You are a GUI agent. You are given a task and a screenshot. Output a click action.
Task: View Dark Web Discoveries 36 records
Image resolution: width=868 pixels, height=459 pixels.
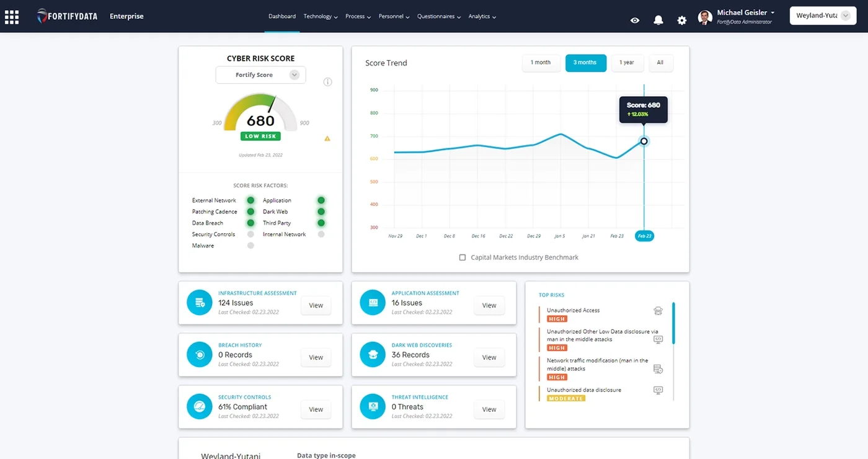tap(489, 357)
